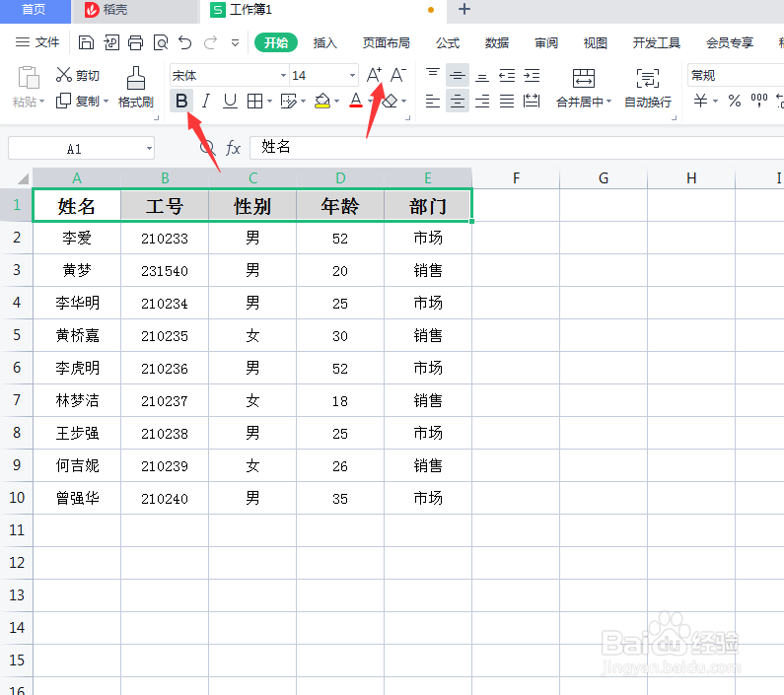
Task: Redo the last action
Action: pos(210,42)
